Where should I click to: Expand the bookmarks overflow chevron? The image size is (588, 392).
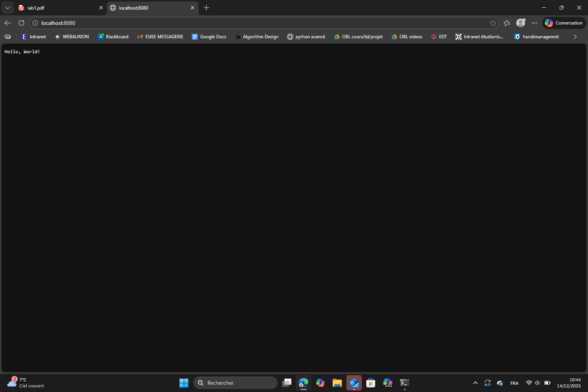point(575,36)
